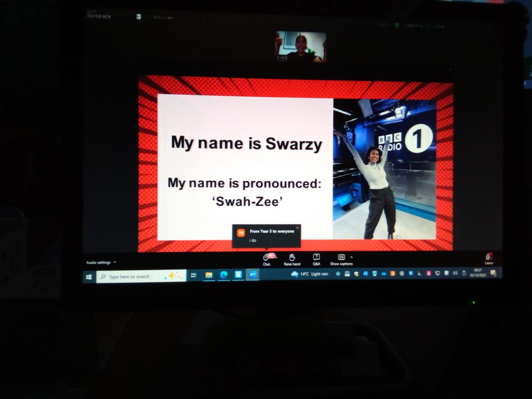Click the Type here to search box
Screen dimensions: 532x399
(140, 276)
